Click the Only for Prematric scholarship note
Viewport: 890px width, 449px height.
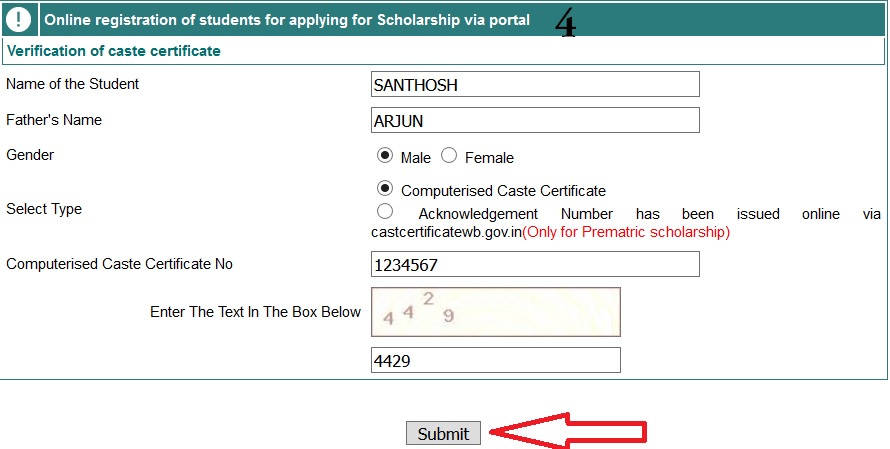click(626, 232)
